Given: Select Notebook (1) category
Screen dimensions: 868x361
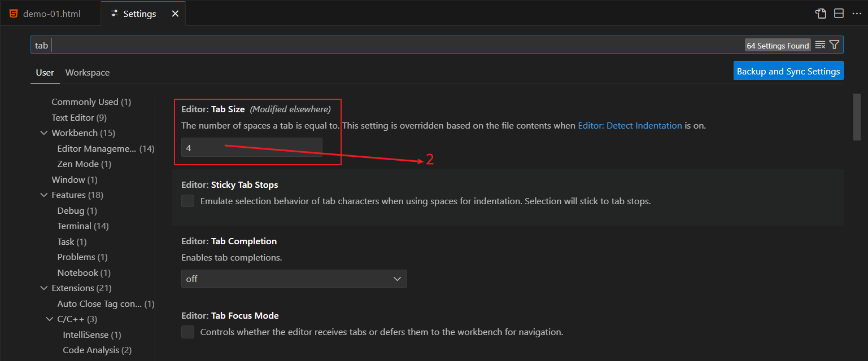Looking at the screenshot, I should pyautogui.click(x=84, y=273).
